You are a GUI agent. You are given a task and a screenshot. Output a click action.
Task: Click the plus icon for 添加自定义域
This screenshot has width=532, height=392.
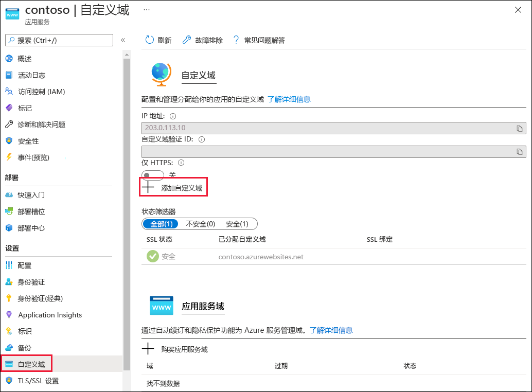click(x=148, y=187)
